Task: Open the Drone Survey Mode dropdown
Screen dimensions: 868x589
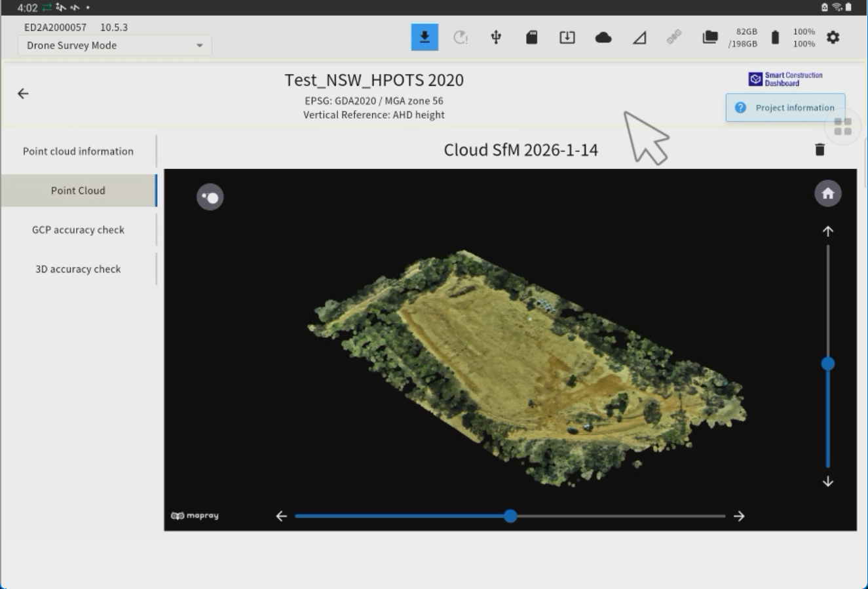Action: coord(115,45)
